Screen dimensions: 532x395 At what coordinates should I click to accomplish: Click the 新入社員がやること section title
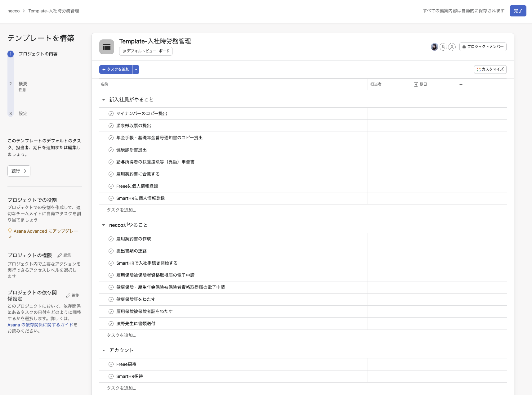[131, 100]
